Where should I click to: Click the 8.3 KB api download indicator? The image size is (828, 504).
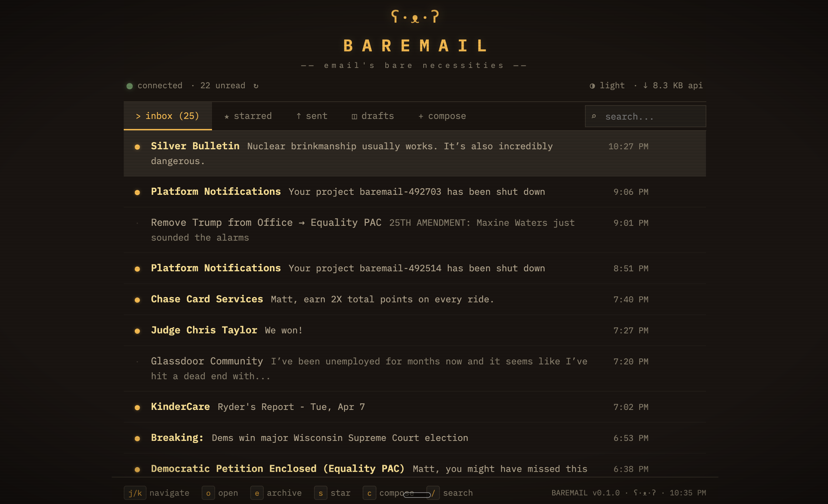click(x=673, y=85)
